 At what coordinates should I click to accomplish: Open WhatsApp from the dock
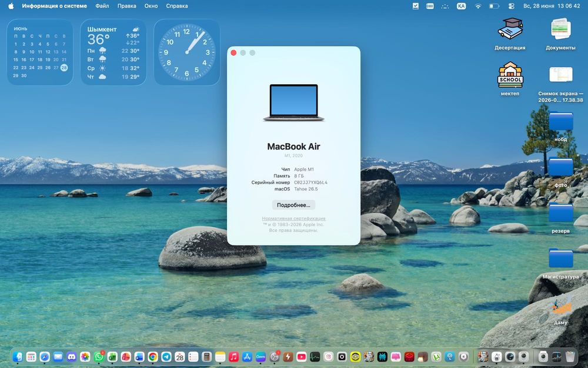99,356
